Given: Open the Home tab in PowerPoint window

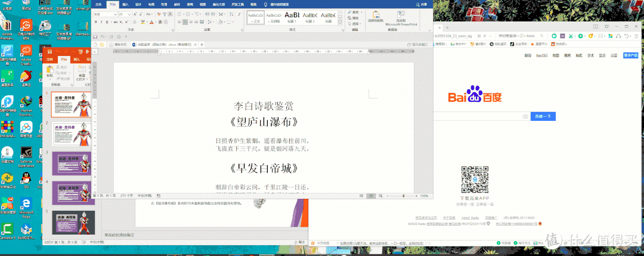Looking at the screenshot, I should pos(63,59).
